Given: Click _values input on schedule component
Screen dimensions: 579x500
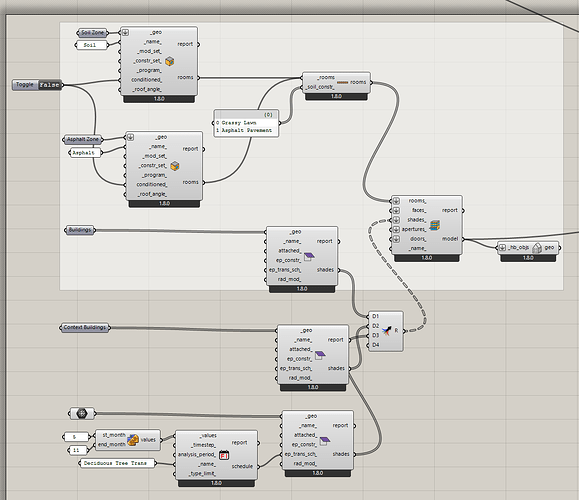Looking at the screenshot, I should 208,436.
